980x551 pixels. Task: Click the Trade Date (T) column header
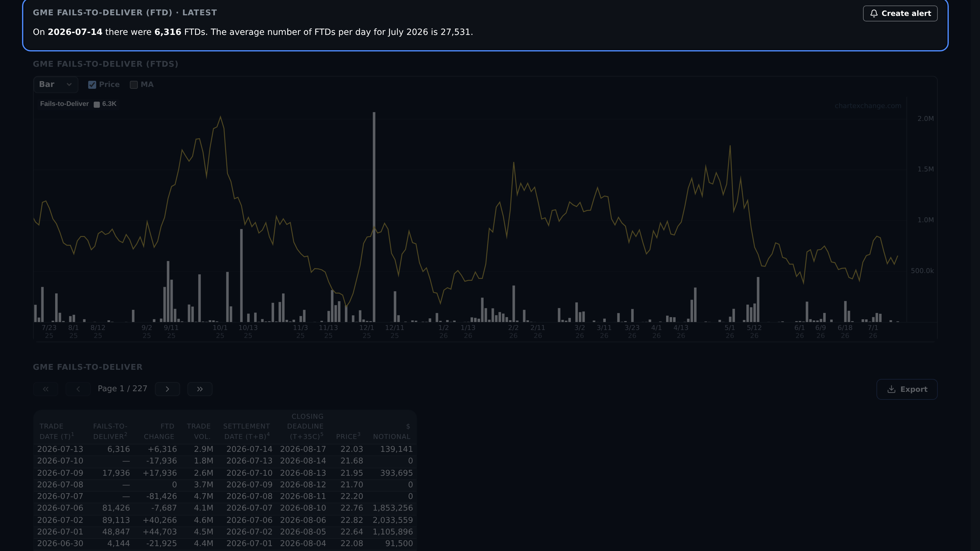[56, 431]
